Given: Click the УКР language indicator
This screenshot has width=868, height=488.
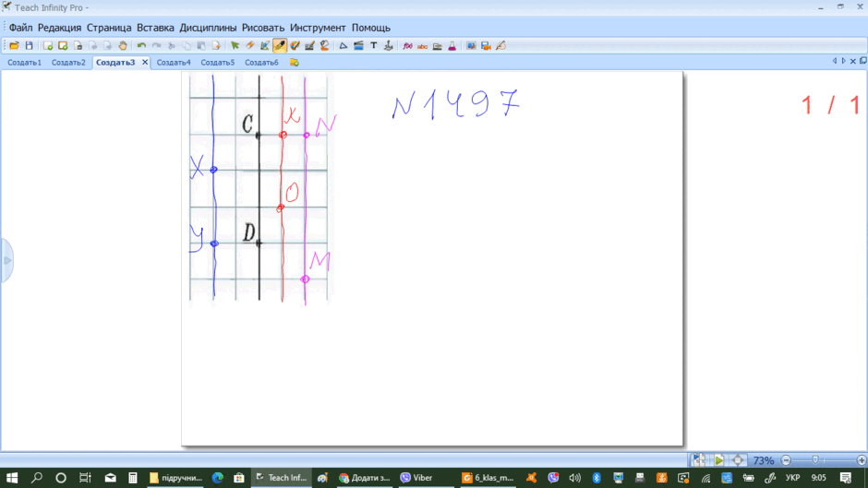Looking at the screenshot, I should [x=792, y=478].
